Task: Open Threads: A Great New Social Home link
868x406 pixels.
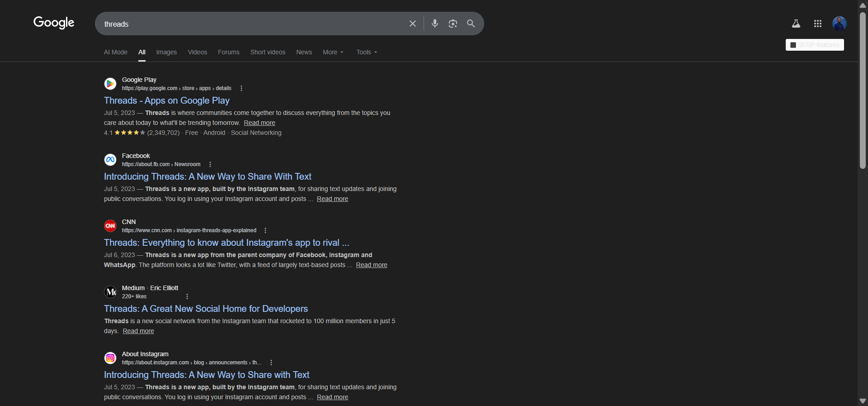Action: (206, 309)
